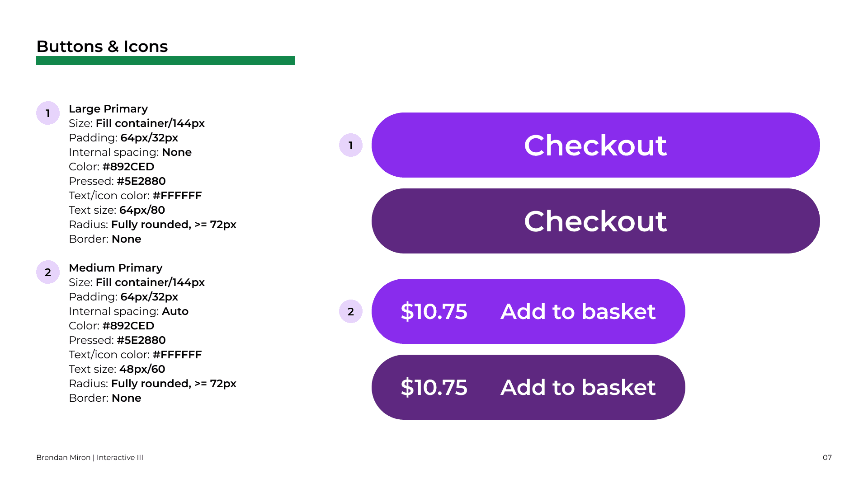Click the Internal spacing: None line

pyautogui.click(x=130, y=152)
